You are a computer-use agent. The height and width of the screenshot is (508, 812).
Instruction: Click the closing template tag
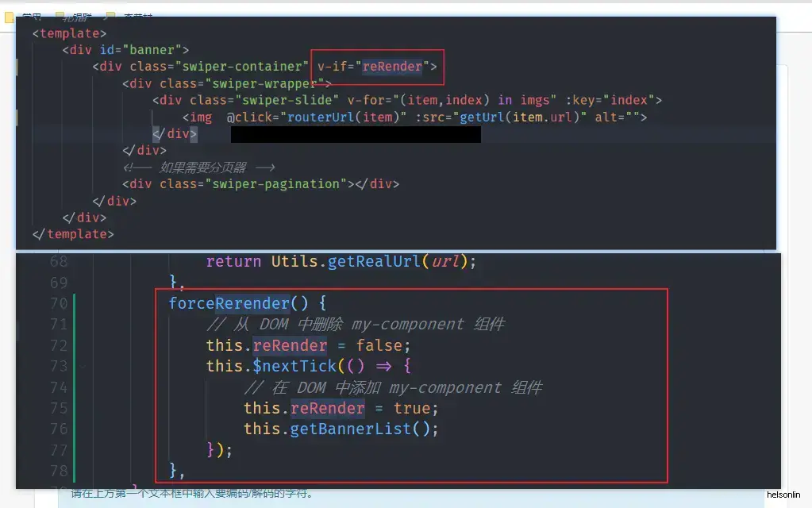click(73, 234)
